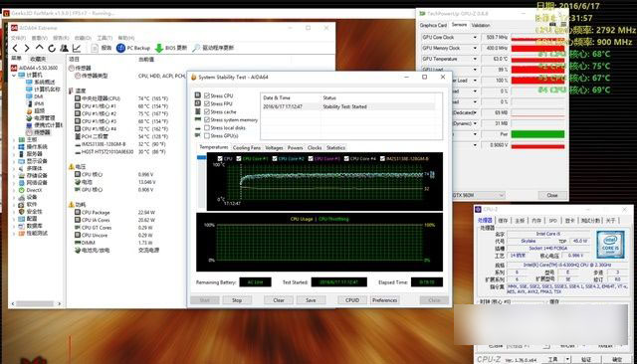Toggle the Stress cache checkbox
The height and width of the screenshot is (364, 637).
click(x=207, y=111)
